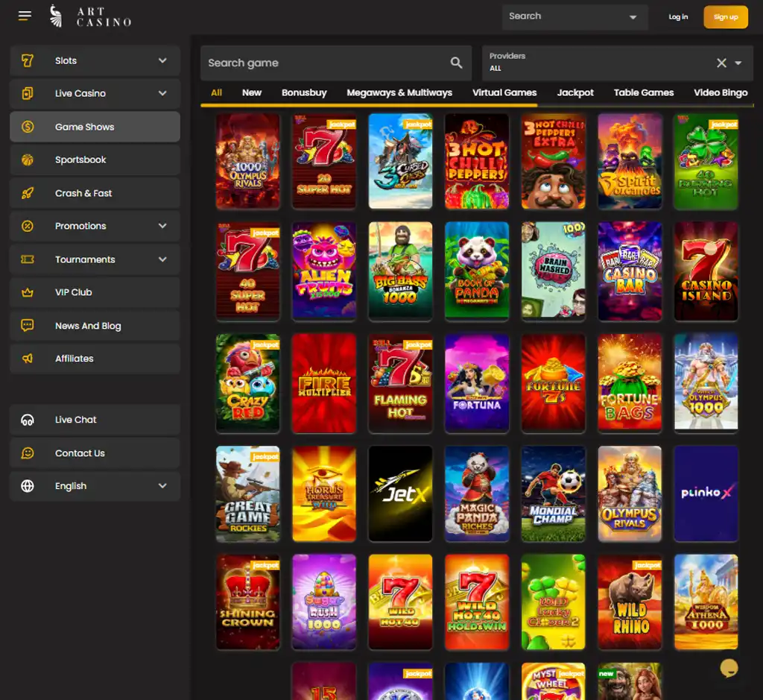The width and height of the screenshot is (763, 700).
Task: Open the Alien Fruits game thumbnail
Action: pyautogui.click(x=324, y=271)
